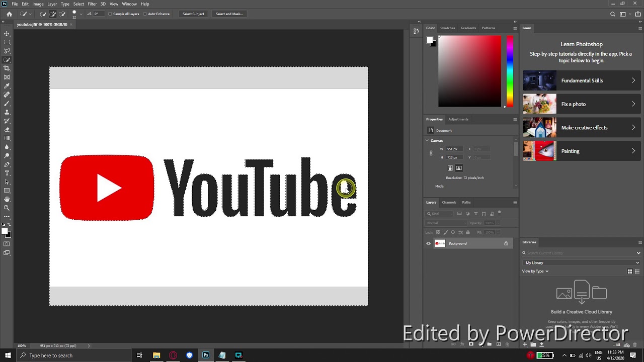Open Color panel options menu

[515, 28]
